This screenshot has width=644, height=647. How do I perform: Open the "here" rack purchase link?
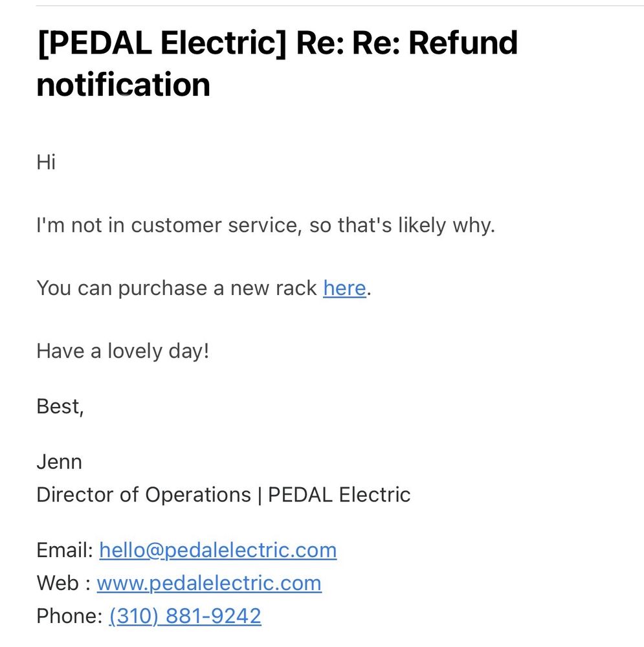coord(344,288)
